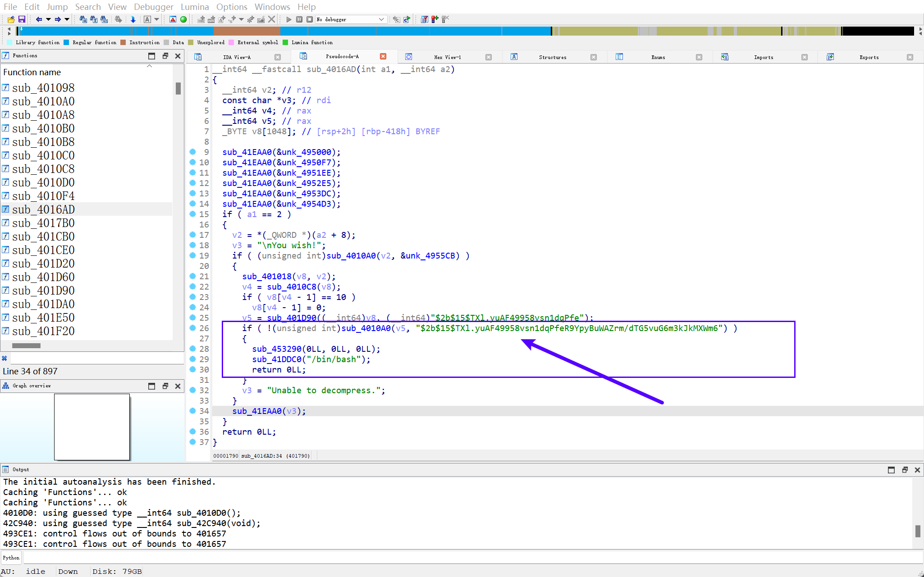Switch to the Exports tab
This screenshot has width=924, height=577.
(869, 57)
